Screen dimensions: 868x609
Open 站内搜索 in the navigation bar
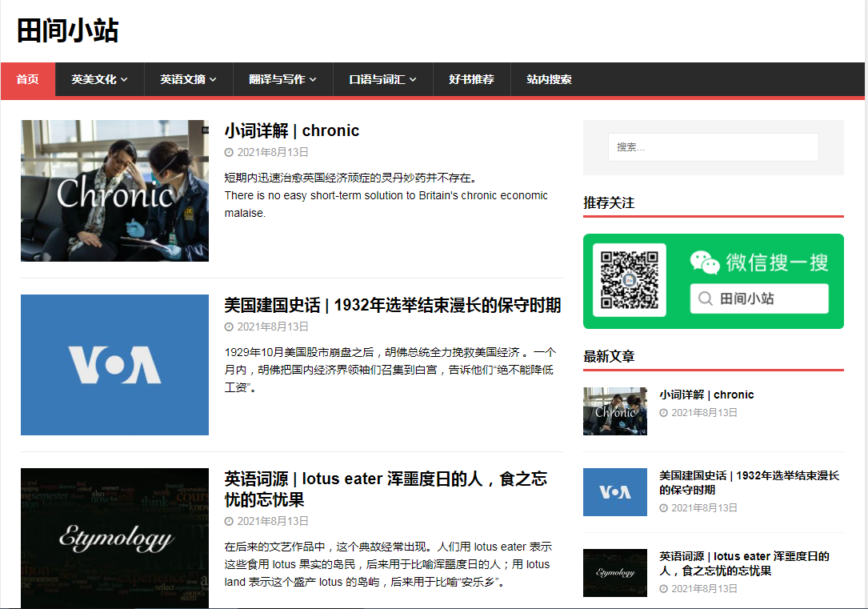click(549, 79)
